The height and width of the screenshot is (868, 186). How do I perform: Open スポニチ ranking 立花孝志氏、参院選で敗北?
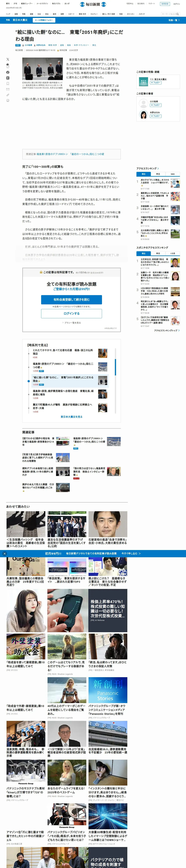tap(155, 262)
